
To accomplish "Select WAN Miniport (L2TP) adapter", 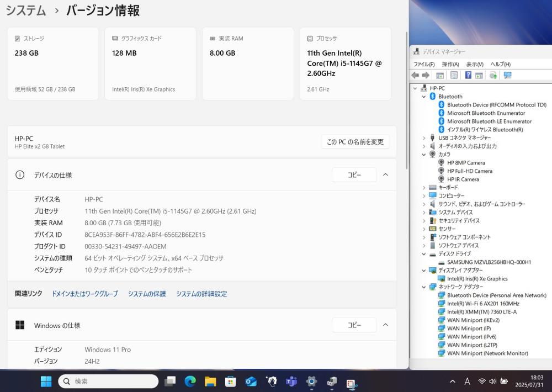I will (472, 345).
